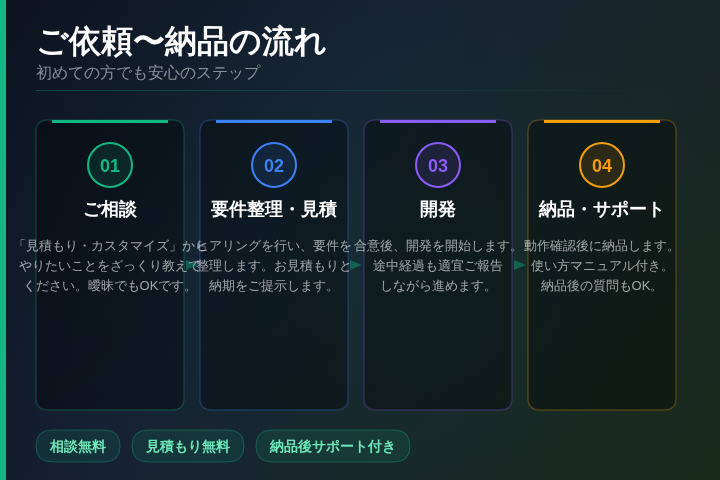
Task: Click the arrow between steps 03 and 04
Action: pyautogui.click(x=520, y=265)
